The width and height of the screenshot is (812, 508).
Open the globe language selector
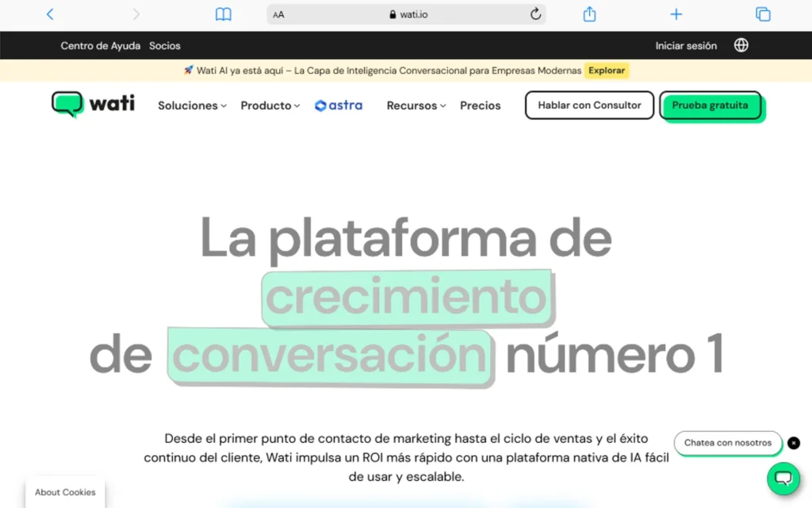click(x=741, y=45)
